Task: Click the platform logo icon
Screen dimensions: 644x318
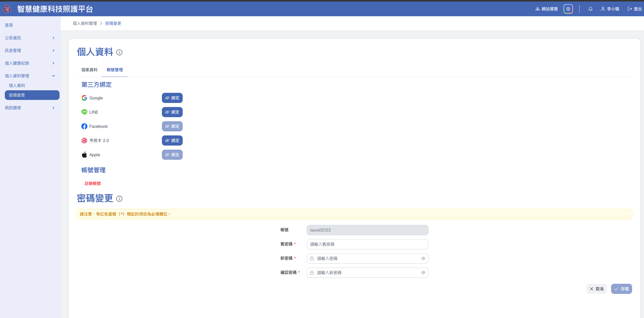Action: [x=7, y=9]
